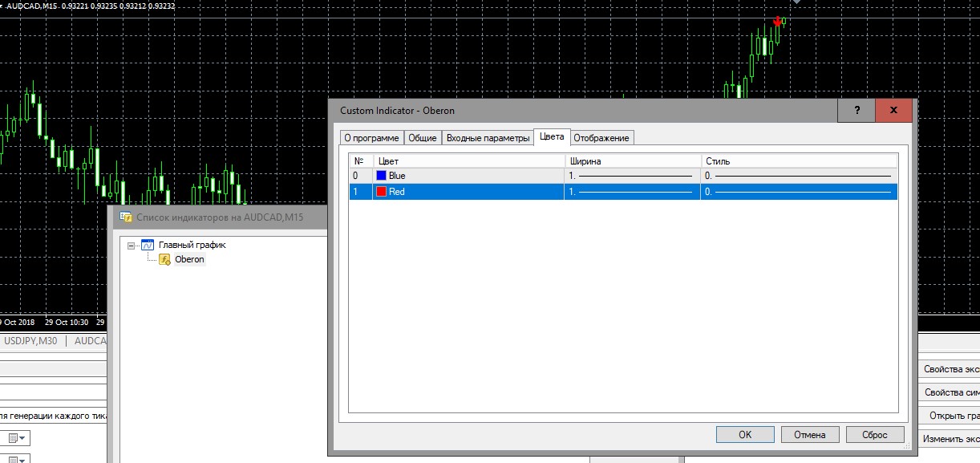Collapse the Главный график tree node

tap(132, 246)
